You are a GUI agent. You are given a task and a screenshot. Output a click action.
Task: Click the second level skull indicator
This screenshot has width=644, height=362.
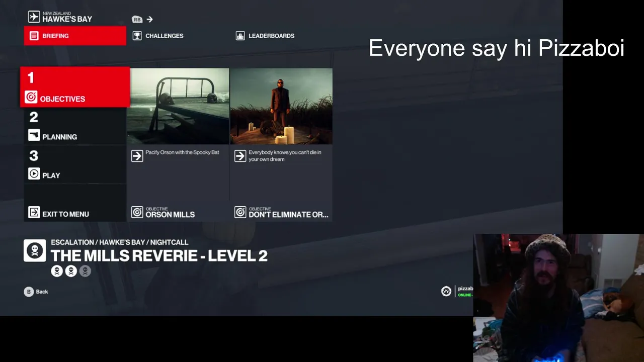click(71, 271)
